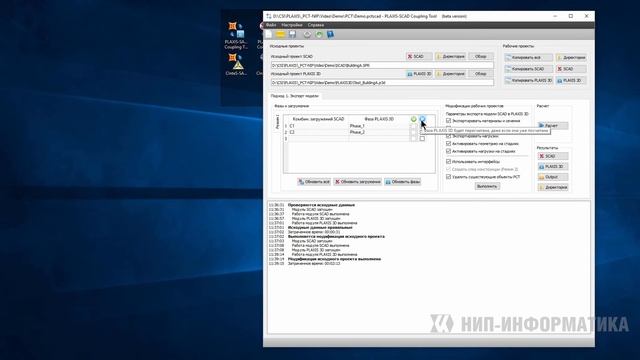
Task: Open the Справка menu
Action: click(316, 25)
